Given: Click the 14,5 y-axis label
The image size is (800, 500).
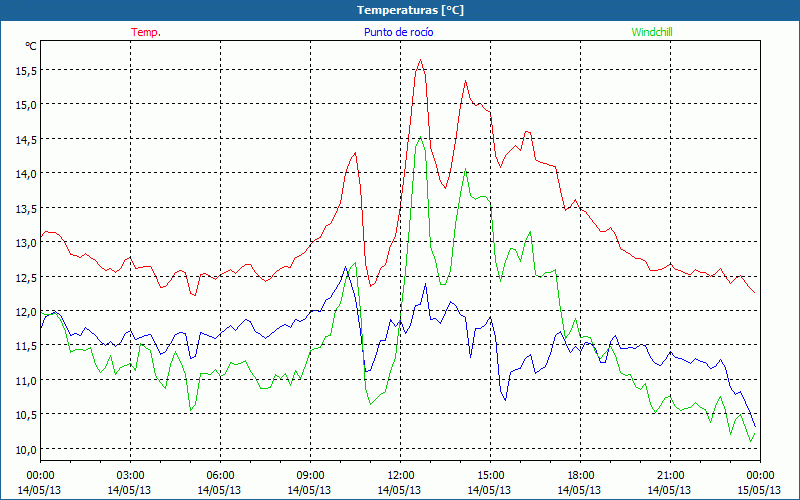Looking at the screenshot, I should click(26, 140).
